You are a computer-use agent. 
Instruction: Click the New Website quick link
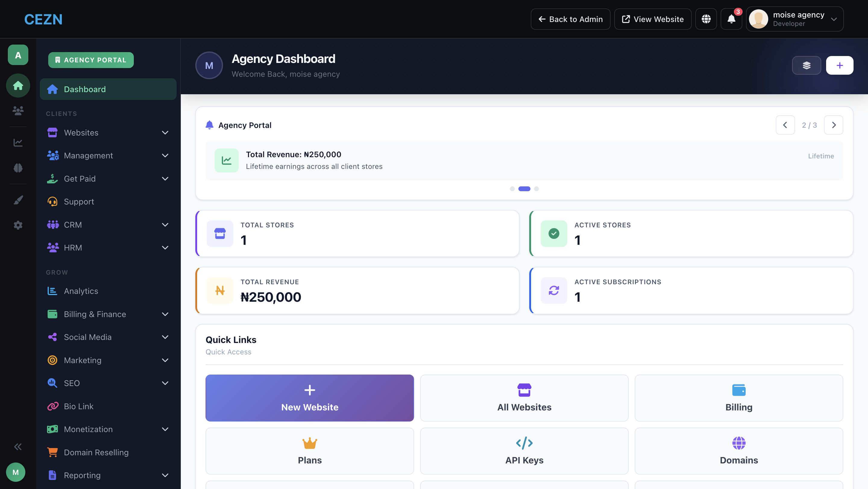point(310,398)
